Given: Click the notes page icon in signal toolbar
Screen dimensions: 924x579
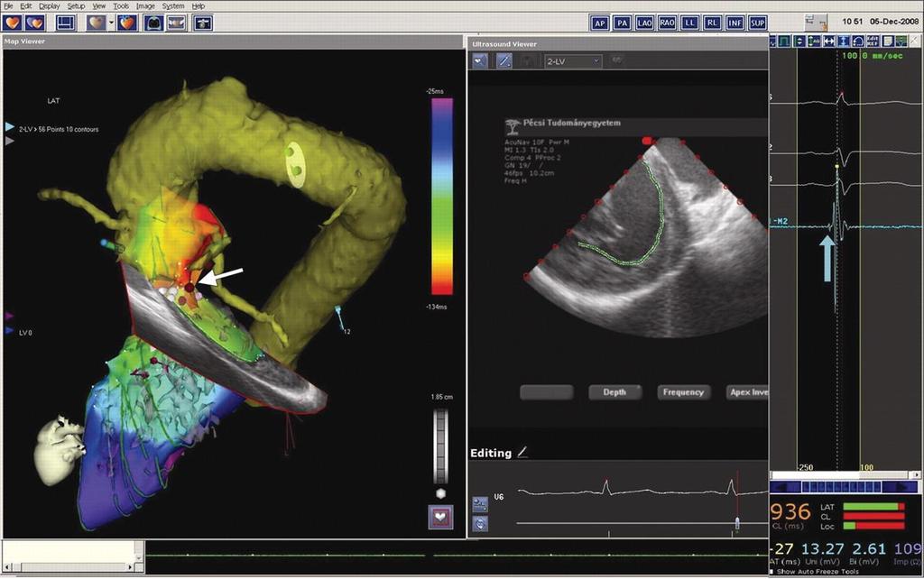Looking at the screenshot, I should (x=888, y=41).
